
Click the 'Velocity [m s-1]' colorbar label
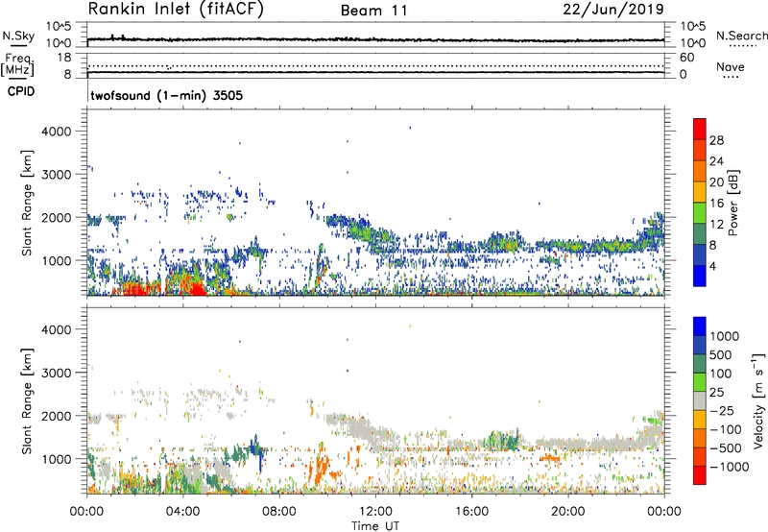click(758, 400)
